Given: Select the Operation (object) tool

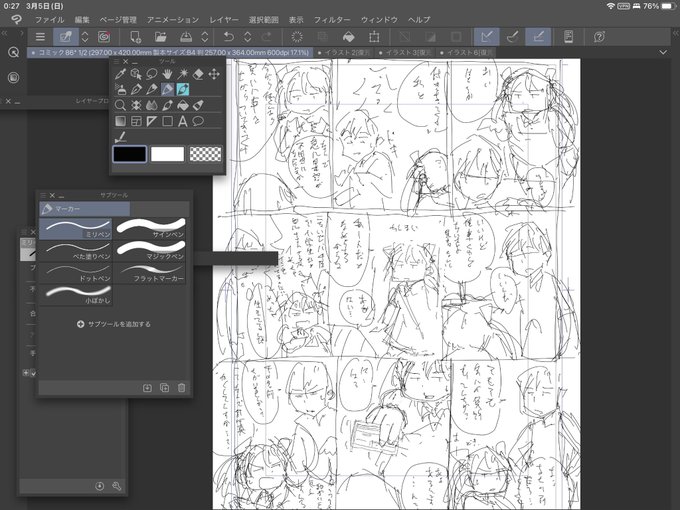Looking at the screenshot, I should pyautogui.click(x=136, y=74).
